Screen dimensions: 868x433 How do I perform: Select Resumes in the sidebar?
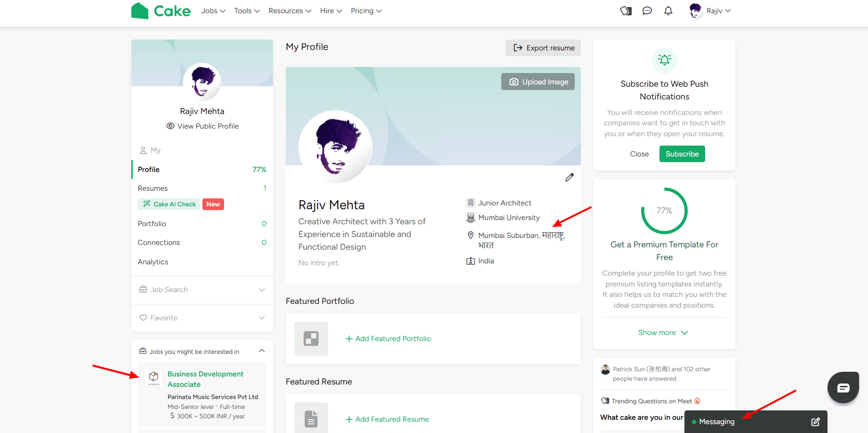pos(202,188)
